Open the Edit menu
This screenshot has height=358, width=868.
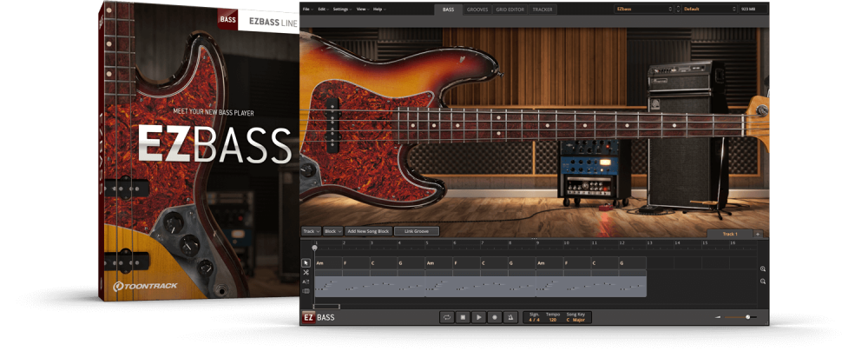tap(323, 10)
